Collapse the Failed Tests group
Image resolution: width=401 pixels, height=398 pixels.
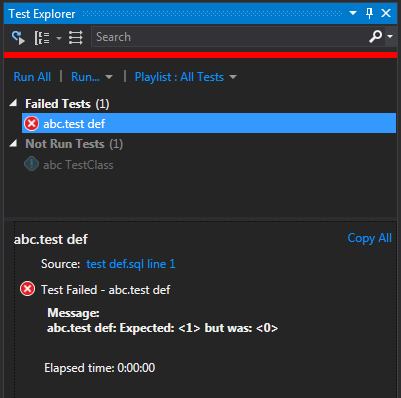click(13, 103)
